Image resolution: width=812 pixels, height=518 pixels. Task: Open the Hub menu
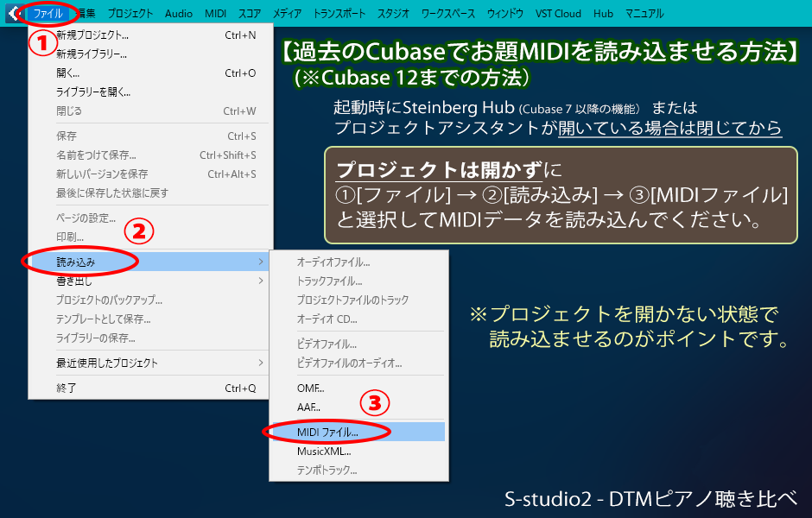[x=603, y=13]
